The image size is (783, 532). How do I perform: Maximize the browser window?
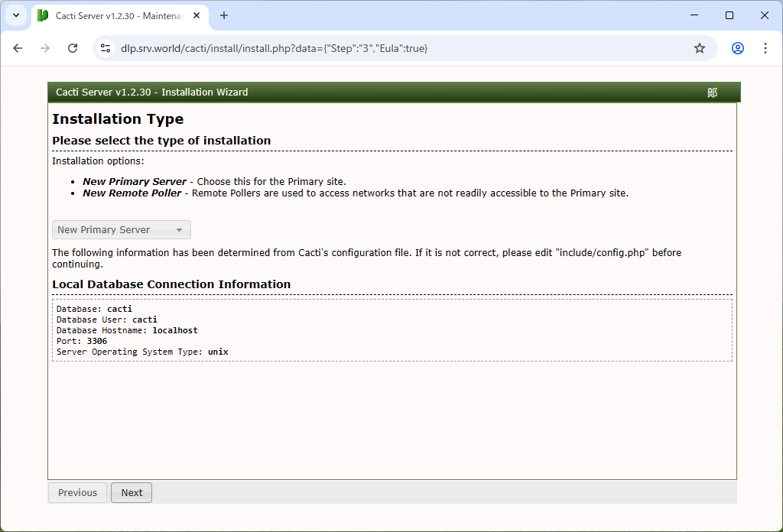point(729,15)
